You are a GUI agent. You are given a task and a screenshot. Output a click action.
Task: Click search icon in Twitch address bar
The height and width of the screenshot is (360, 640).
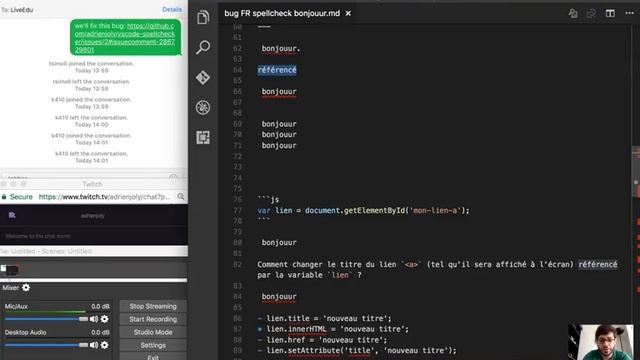click(x=181, y=197)
